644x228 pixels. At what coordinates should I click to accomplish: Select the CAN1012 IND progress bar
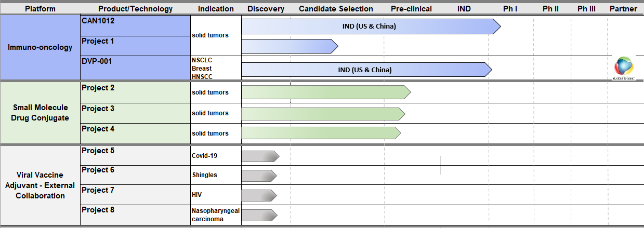pos(371,26)
